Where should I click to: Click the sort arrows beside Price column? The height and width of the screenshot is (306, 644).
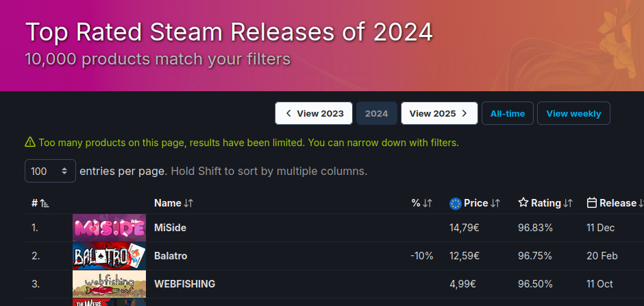(495, 203)
